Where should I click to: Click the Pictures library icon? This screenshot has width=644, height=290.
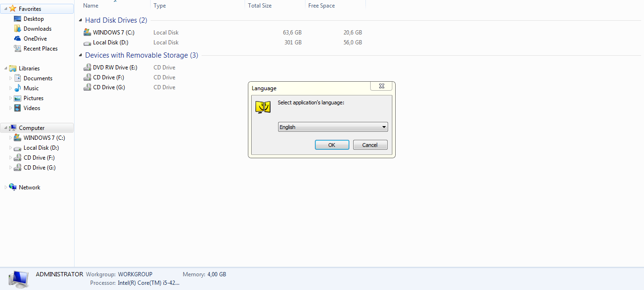17,98
